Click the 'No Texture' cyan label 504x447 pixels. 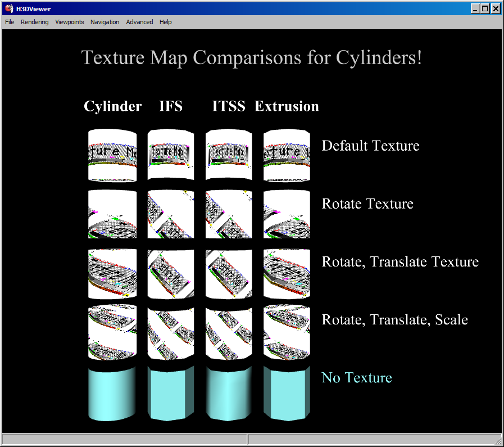point(357,378)
